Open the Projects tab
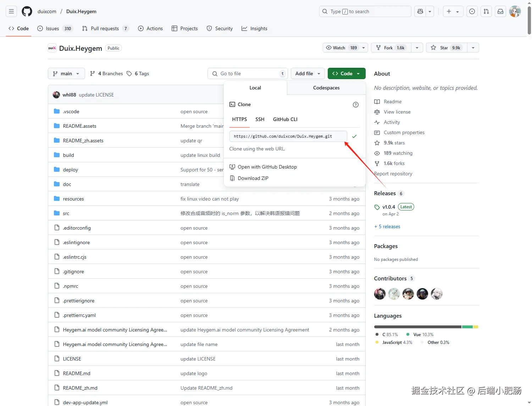This screenshot has width=532, height=406. tap(185, 28)
